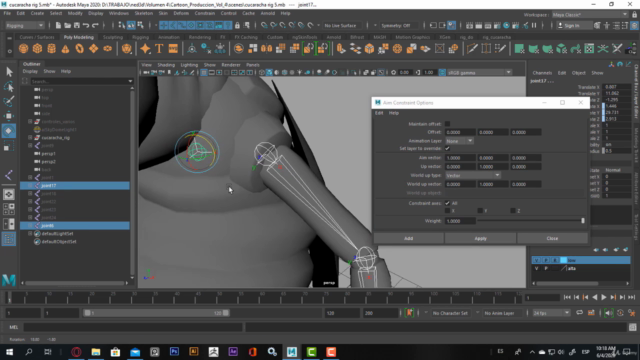Image resolution: width=640 pixels, height=360 pixels.
Task: Choose the Move tool in toolbox
Action: [9, 116]
